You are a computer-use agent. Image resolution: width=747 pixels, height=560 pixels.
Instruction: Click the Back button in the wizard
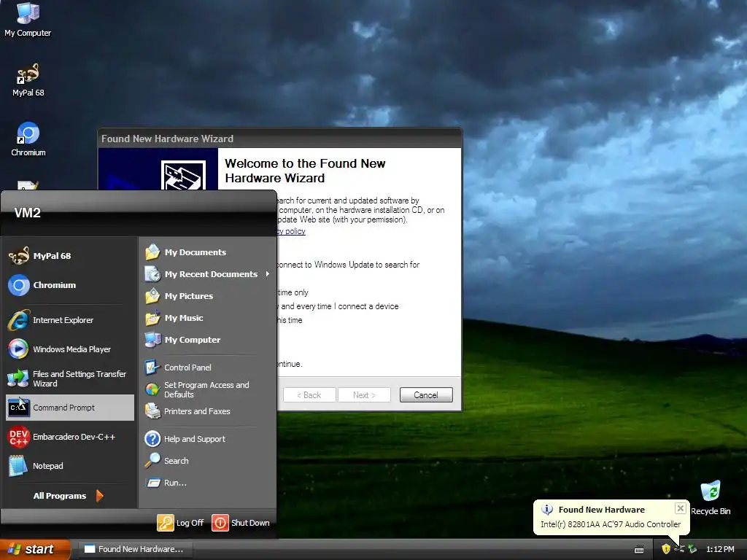[309, 394]
